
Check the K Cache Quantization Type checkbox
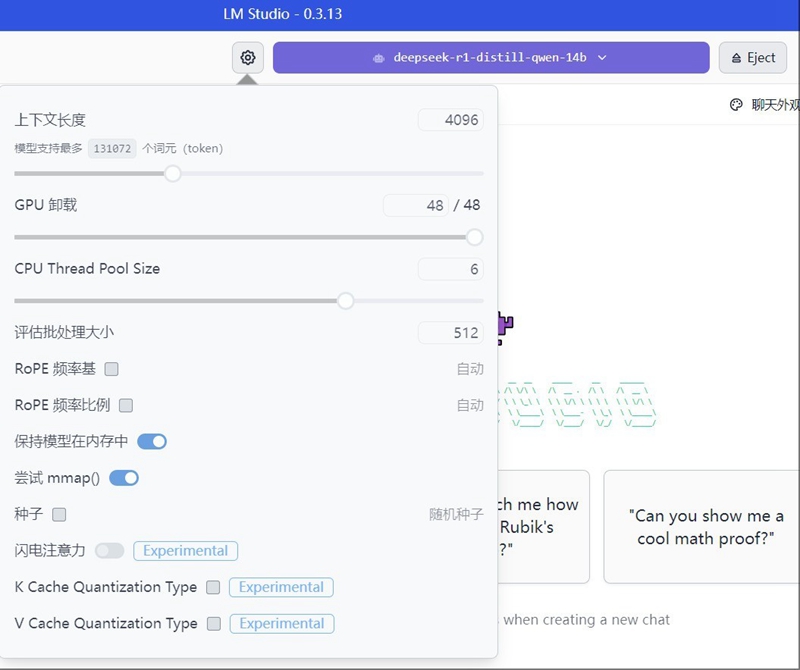[213, 587]
